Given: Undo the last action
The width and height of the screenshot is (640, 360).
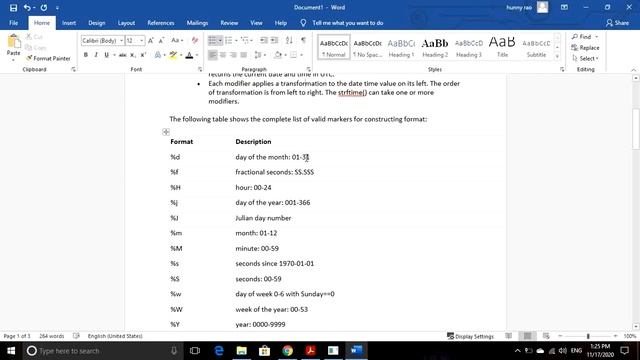Looking at the screenshot, I should coord(27,8).
